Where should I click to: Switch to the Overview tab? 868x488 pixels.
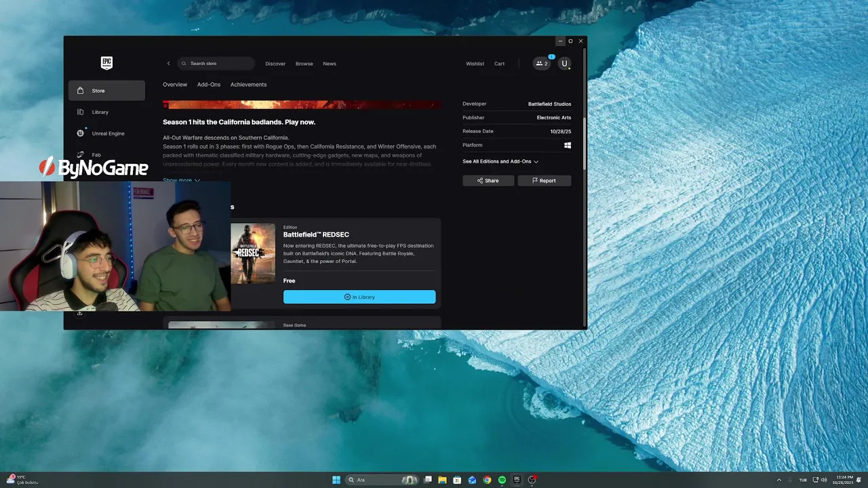click(x=175, y=85)
